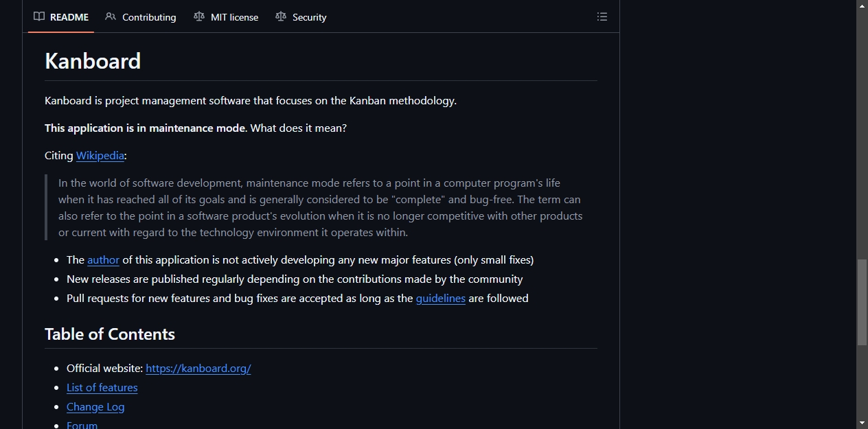Switch to the Contributing tab
The image size is (868, 429).
tap(141, 17)
